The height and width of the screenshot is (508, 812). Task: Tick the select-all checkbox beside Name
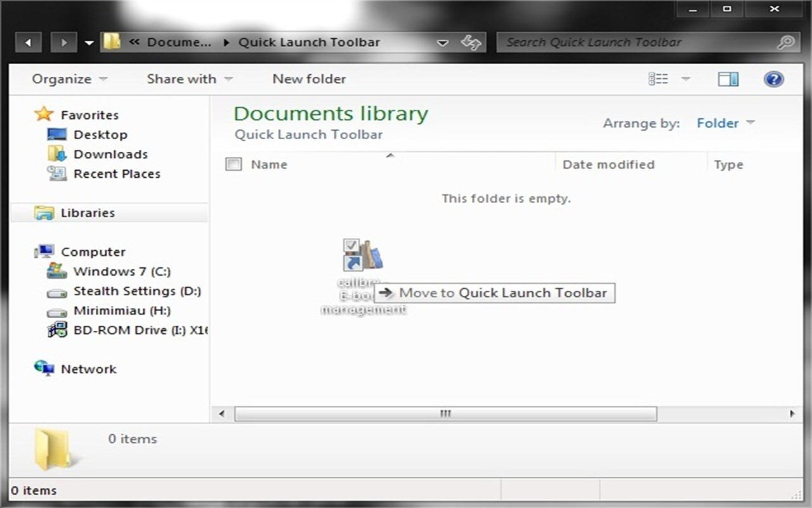(233, 164)
